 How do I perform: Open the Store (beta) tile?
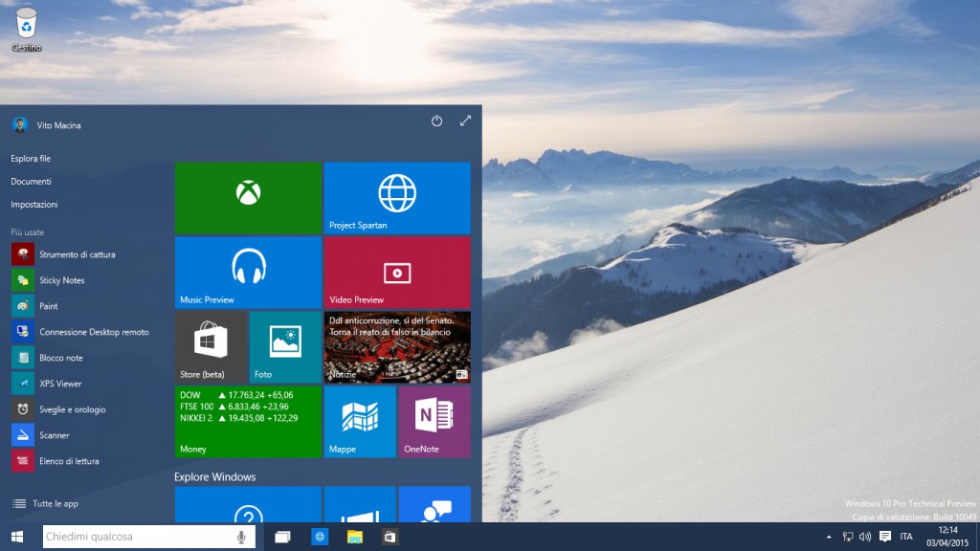tap(211, 346)
